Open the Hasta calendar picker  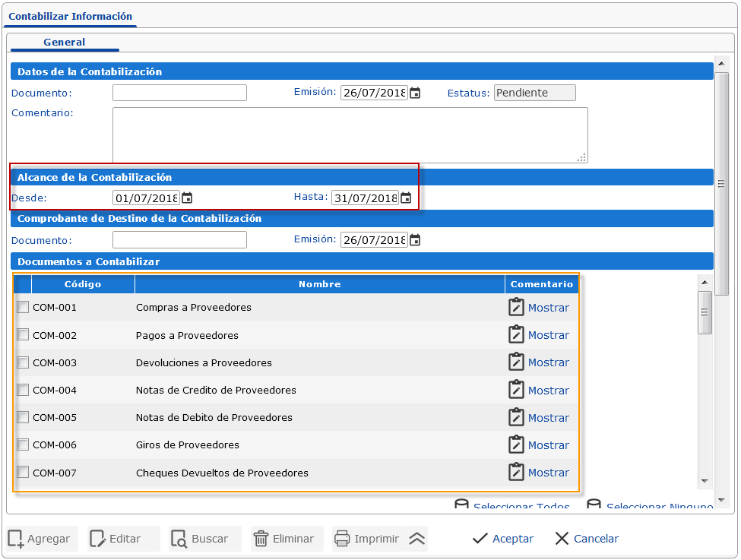click(x=406, y=198)
